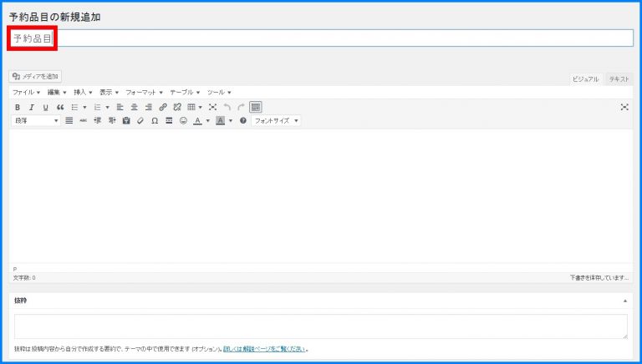Open the emoticon picker
This screenshot has height=364, width=642.
tap(183, 120)
